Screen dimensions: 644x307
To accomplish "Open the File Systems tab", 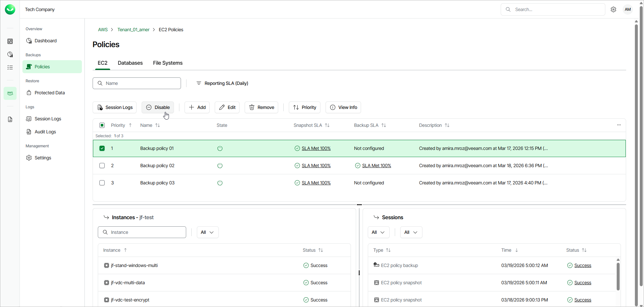I will pos(168,63).
